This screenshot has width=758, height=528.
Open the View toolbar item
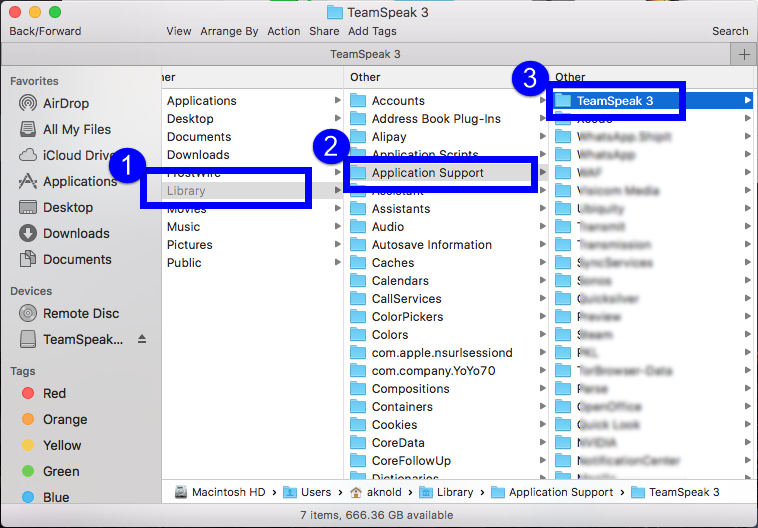178,31
